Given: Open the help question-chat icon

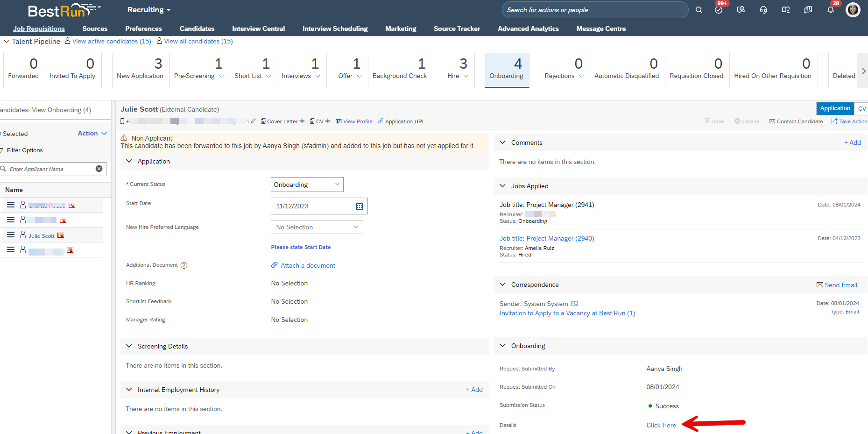Looking at the screenshot, I should (x=808, y=10).
